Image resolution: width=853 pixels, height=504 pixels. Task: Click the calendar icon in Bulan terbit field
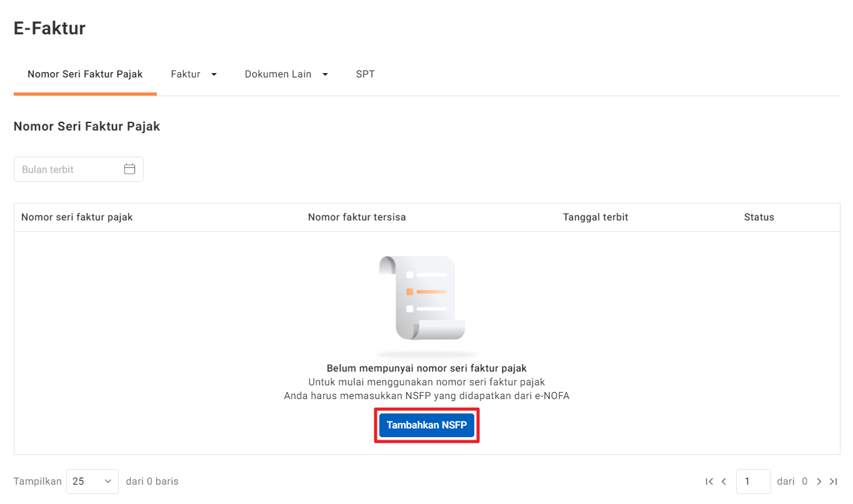tap(129, 169)
